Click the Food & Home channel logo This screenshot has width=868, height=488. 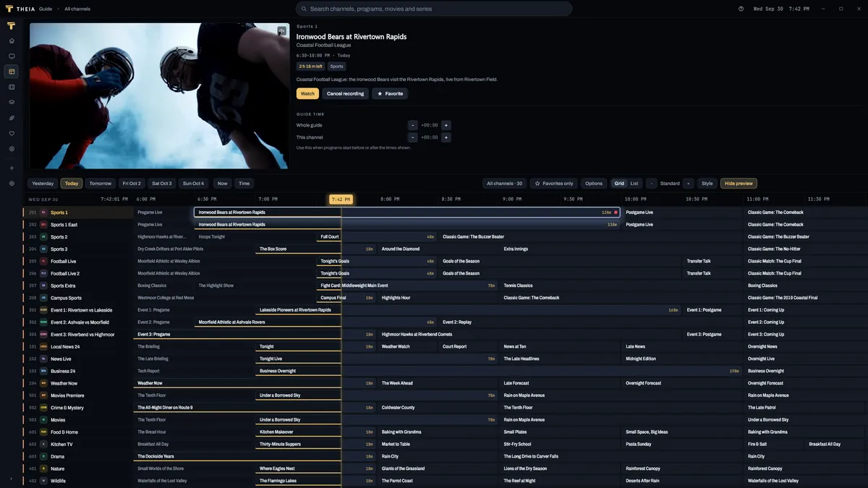(43, 432)
